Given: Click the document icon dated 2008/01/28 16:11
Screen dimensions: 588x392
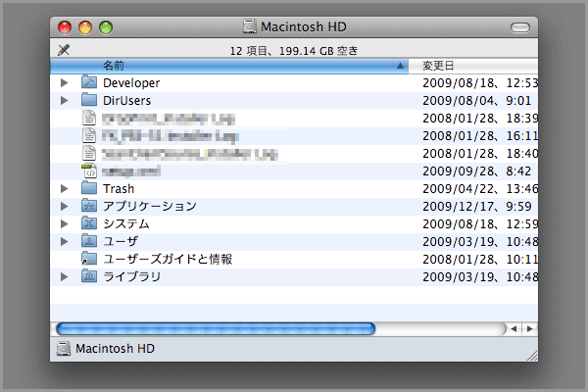Looking at the screenshot, I should [x=89, y=135].
